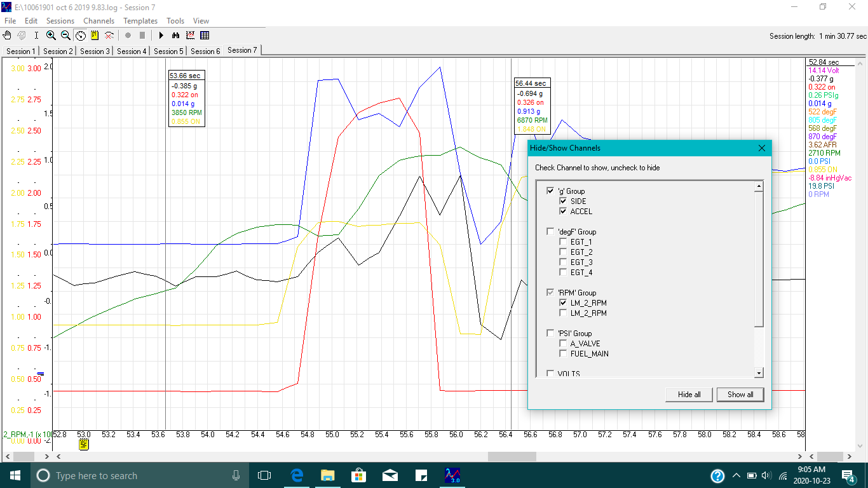Enable the EGT_2 channel checkbox
This screenshot has width=868, height=488.
pyautogui.click(x=563, y=252)
